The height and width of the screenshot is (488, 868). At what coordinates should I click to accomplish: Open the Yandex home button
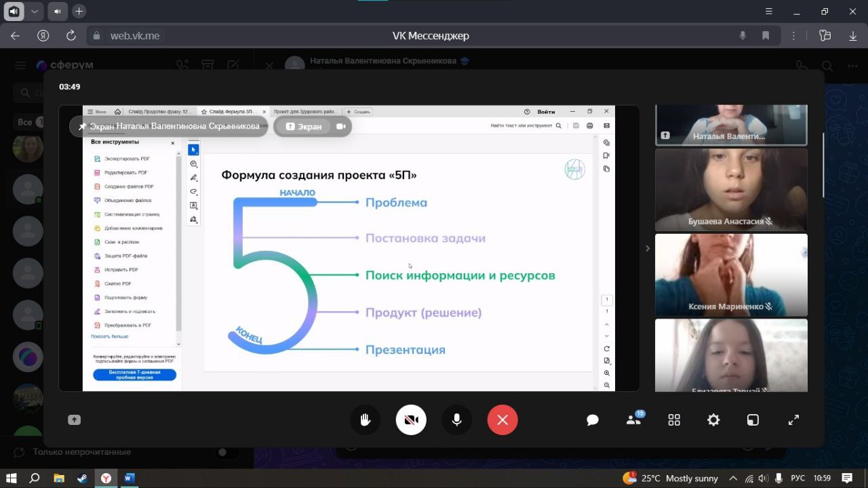43,35
